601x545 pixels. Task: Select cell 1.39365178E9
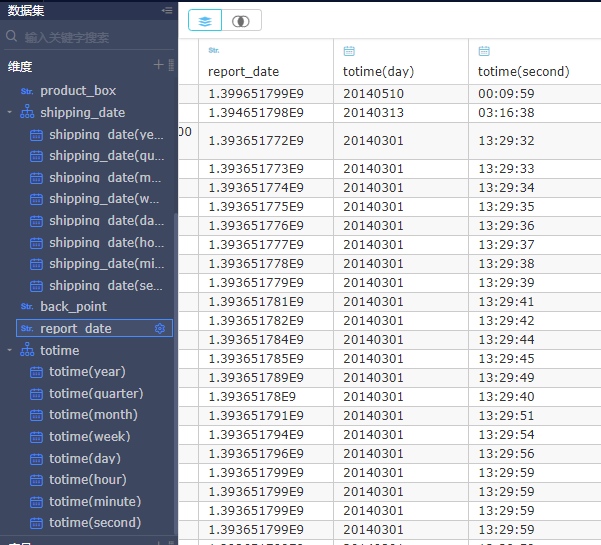point(266,397)
